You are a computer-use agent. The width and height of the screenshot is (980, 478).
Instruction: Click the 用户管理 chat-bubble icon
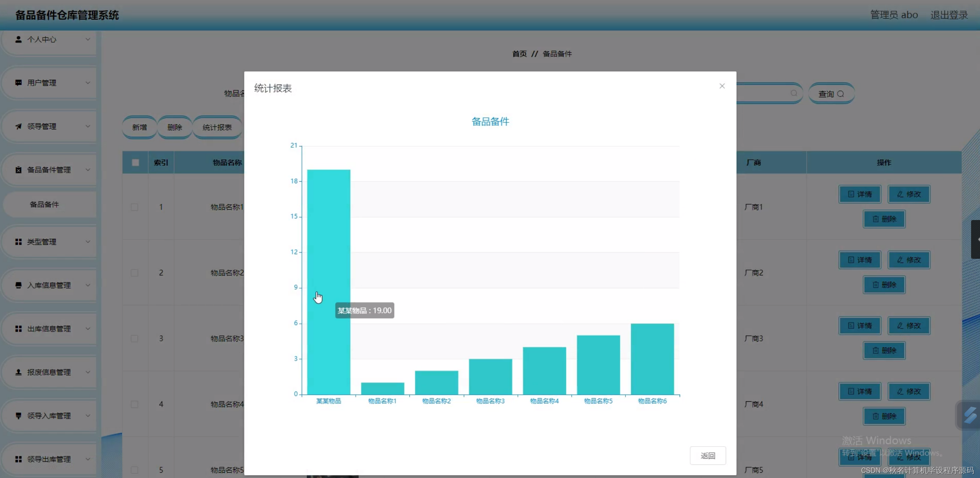point(18,83)
